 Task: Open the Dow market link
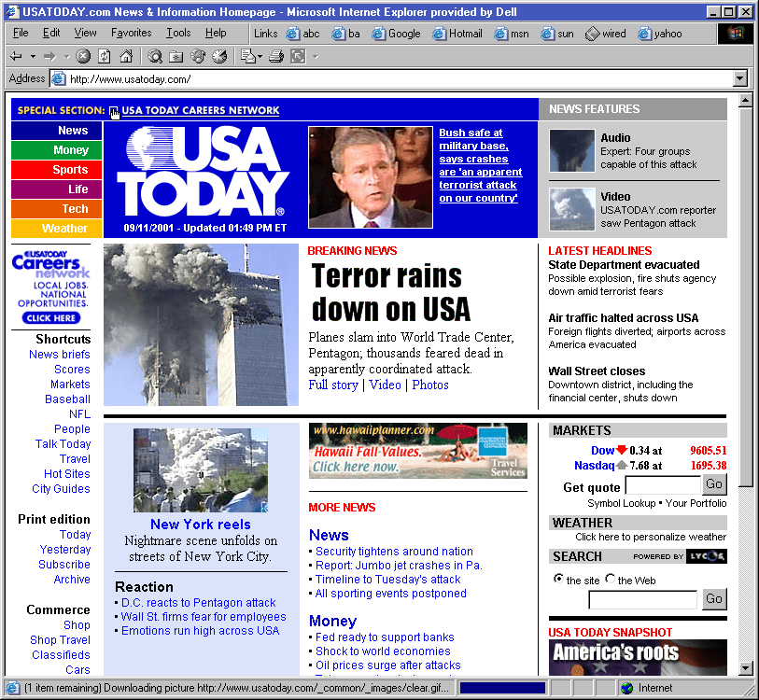coord(602,451)
